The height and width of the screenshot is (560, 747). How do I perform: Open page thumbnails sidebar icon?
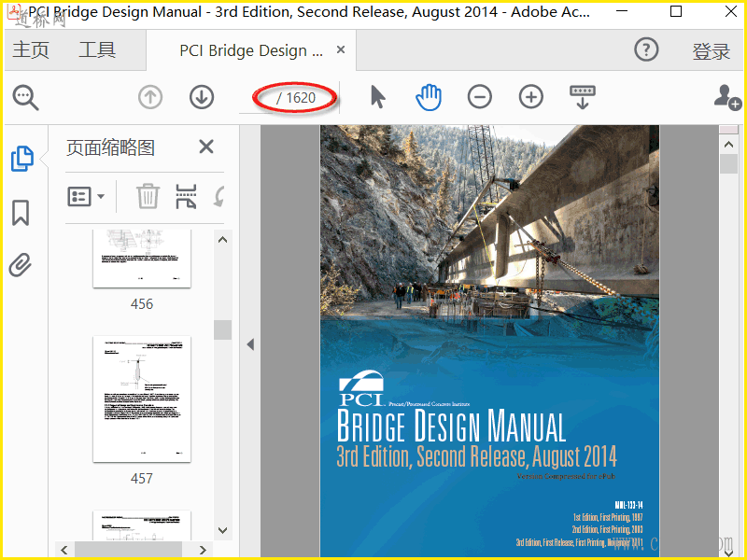point(21,159)
